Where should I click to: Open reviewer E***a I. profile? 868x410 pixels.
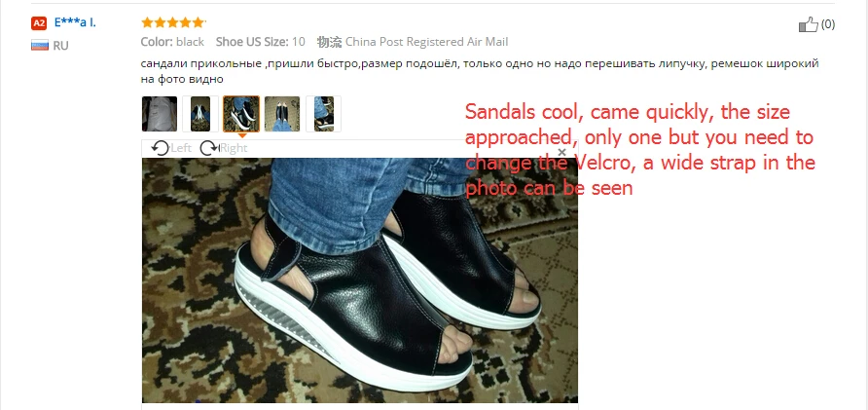tap(75, 22)
